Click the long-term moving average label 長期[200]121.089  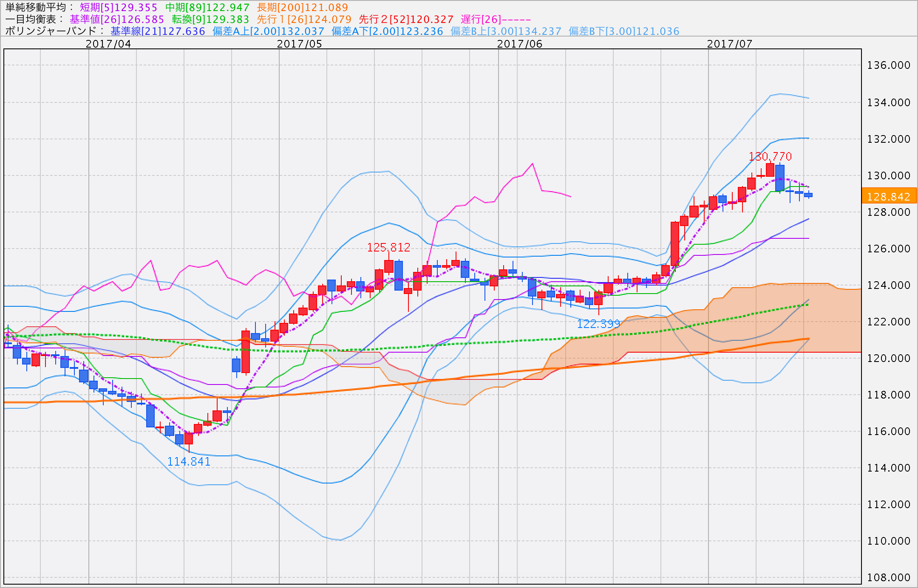tap(303, 7)
